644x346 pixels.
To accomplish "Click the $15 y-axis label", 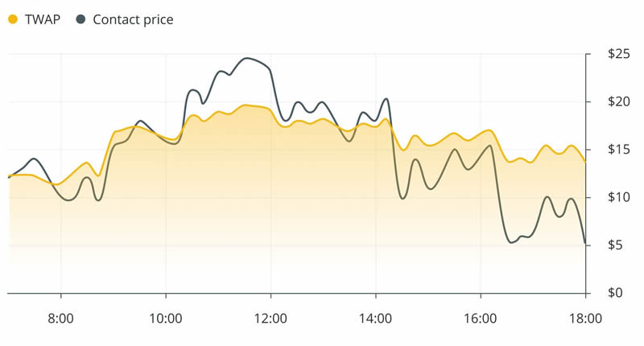I will 618,150.
